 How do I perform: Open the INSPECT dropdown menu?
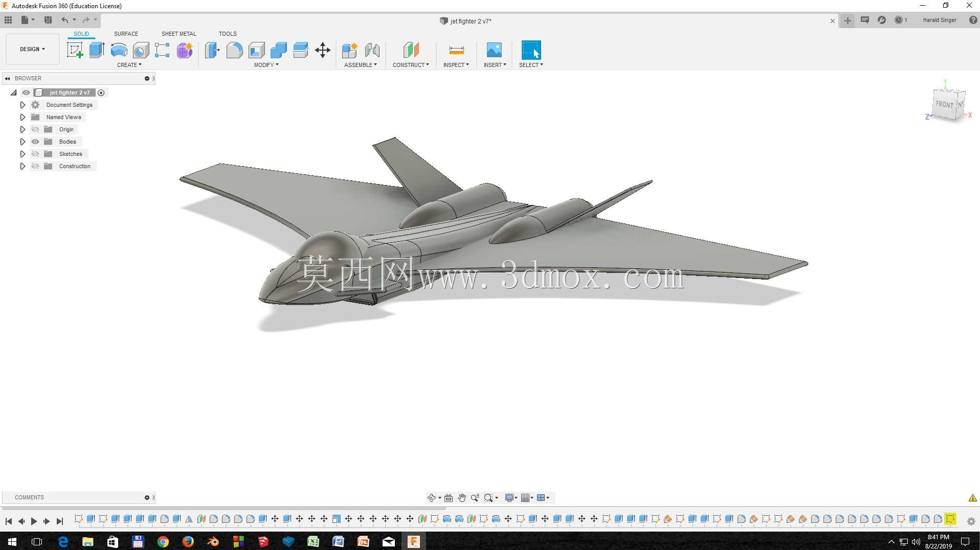(x=456, y=65)
